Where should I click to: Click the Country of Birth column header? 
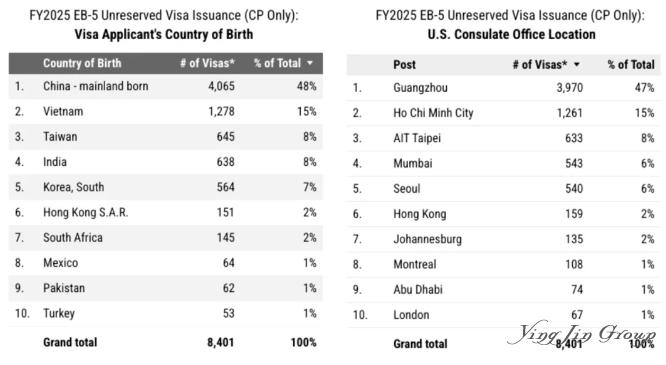click(x=82, y=63)
